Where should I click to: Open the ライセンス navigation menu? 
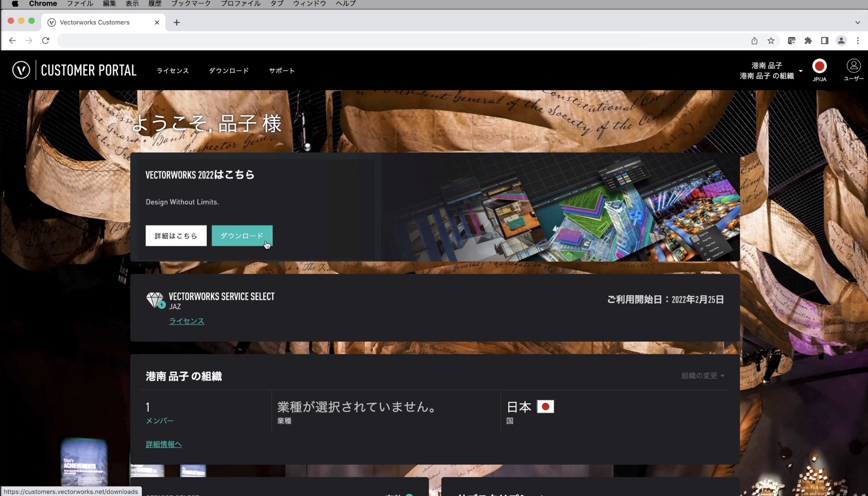click(x=172, y=71)
